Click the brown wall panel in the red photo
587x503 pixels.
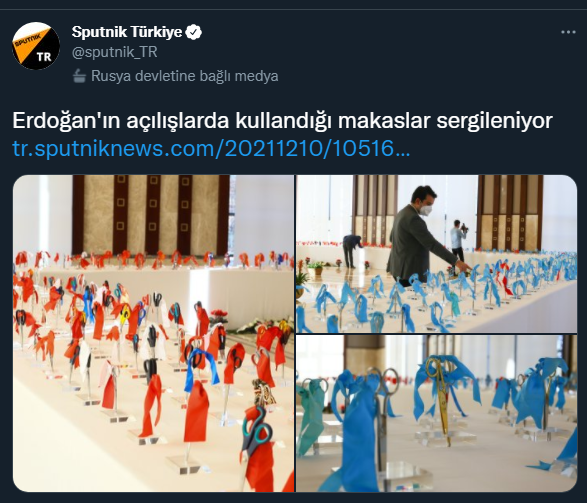(x=150, y=214)
